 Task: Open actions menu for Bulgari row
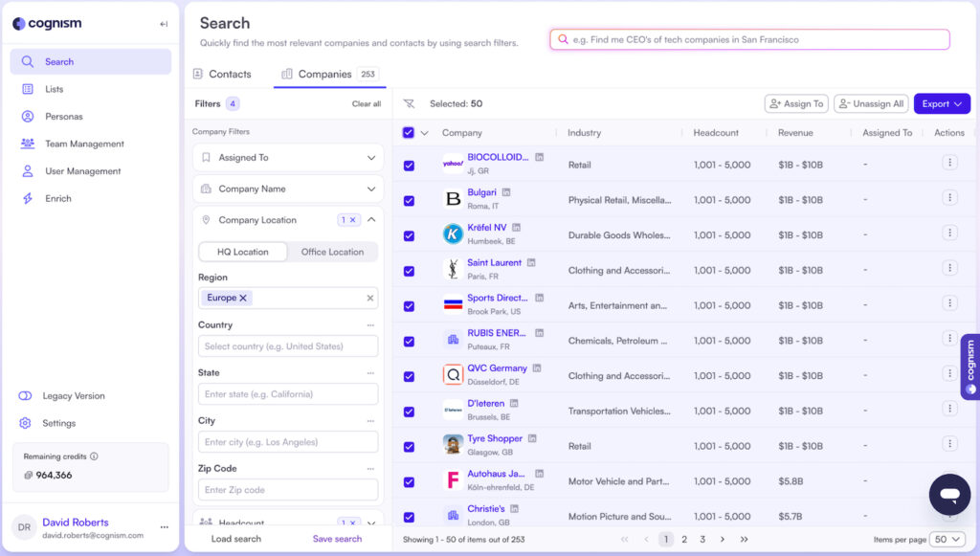(949, 197)
